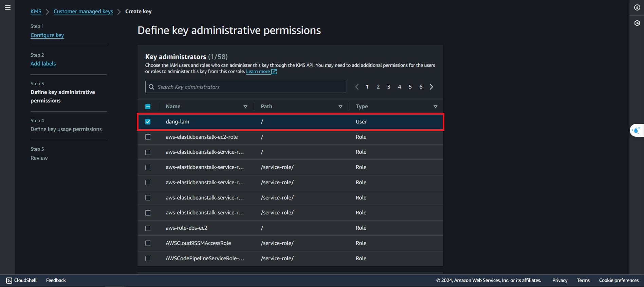Return to Step 1 Configure key
644x287 pixels.
coord(47,35)
